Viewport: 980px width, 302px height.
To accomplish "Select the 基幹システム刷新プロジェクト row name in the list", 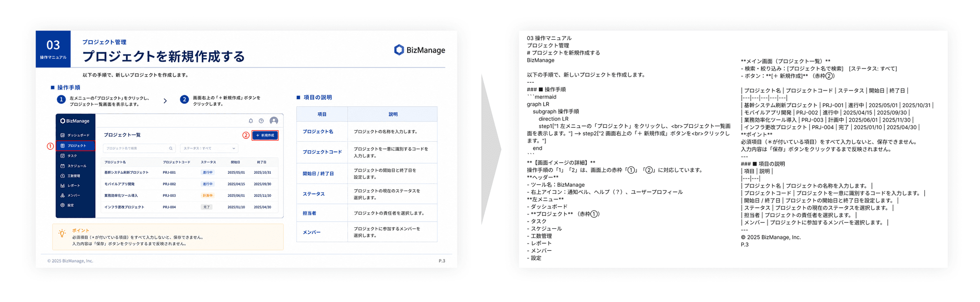I will pos(126,172).
